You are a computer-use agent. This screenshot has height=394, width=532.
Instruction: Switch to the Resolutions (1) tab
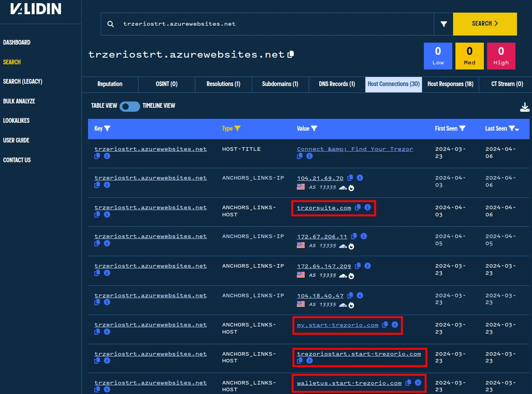pos(223,84)
